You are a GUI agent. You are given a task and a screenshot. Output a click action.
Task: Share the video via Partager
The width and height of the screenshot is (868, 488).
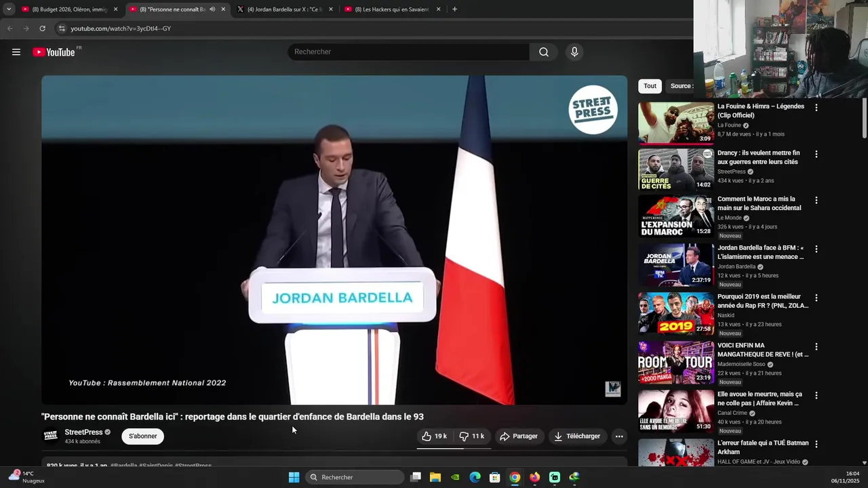pyautogui.click(x=519, y=436)
